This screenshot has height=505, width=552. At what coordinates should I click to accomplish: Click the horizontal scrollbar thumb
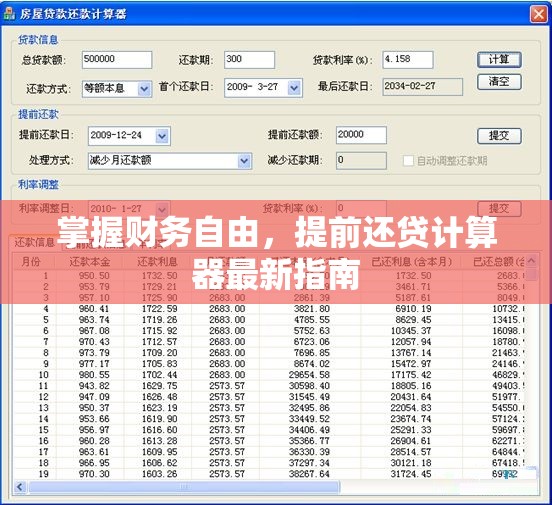[x=184, y=487]
